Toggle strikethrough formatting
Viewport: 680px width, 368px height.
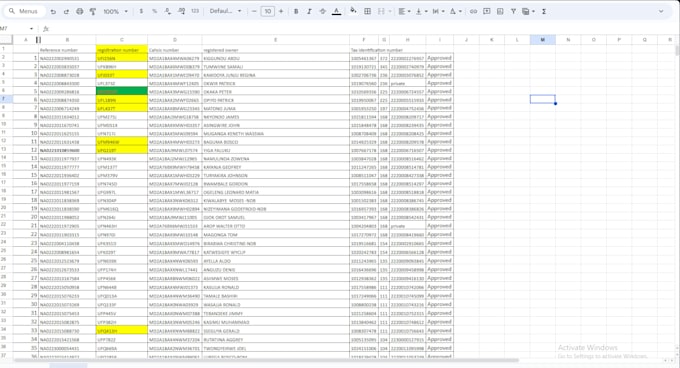(x=323, y=11)
